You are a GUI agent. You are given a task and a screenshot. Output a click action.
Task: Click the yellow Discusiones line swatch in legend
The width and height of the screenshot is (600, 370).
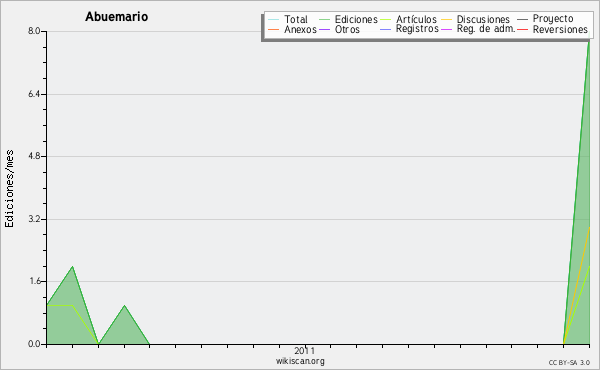click(x=447, y=20)
